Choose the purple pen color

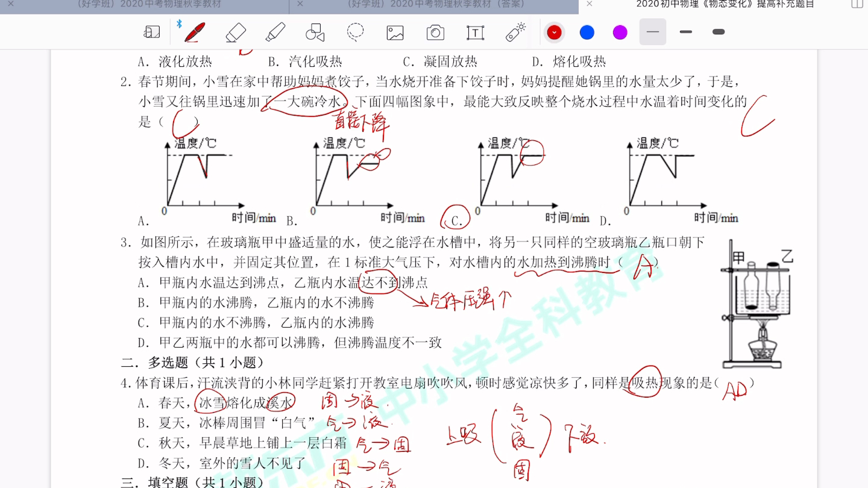click(x=620, y=32)
